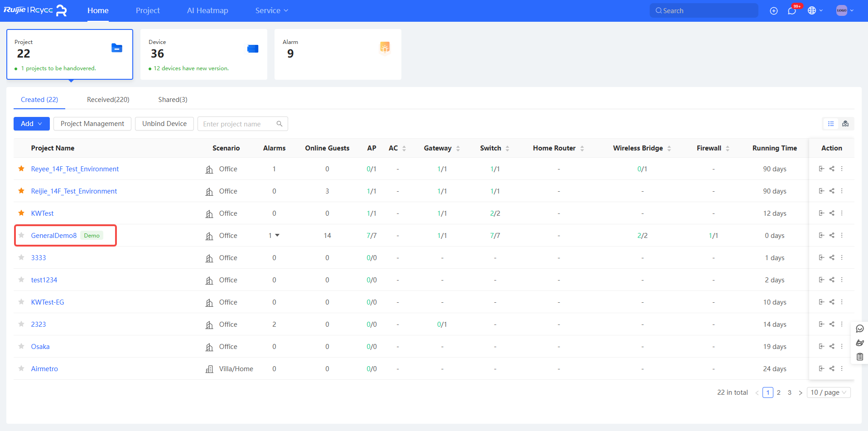Open the 10 / page size selector

pos(828,392)
